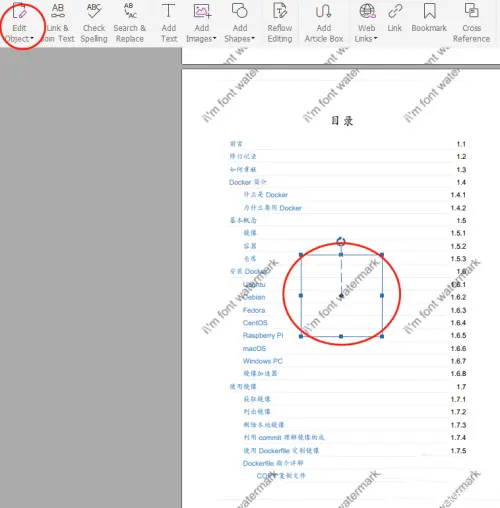Activate Reflow Editing
Viewport: 500px width, 508px height.
click(280, 24)
